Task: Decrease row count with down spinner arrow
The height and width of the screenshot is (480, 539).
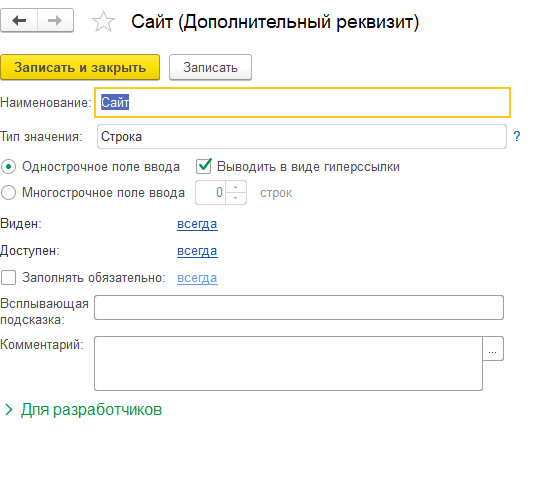Action: 235,198
